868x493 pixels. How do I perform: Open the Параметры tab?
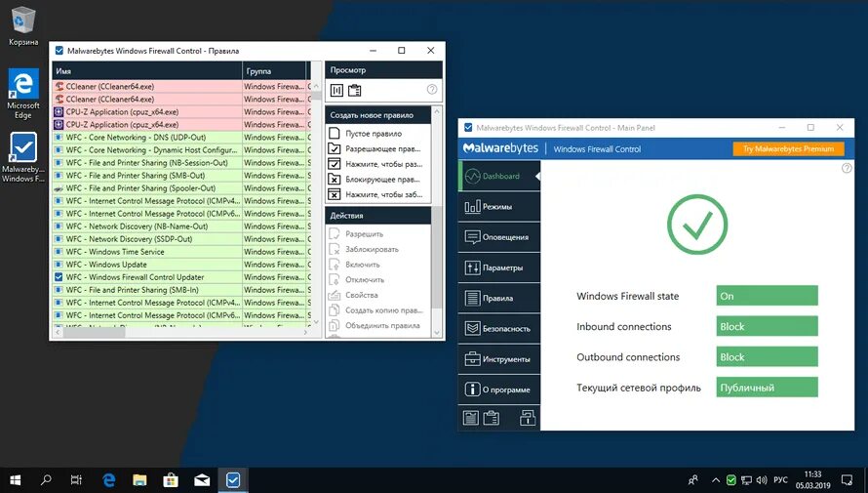(499, 267)
